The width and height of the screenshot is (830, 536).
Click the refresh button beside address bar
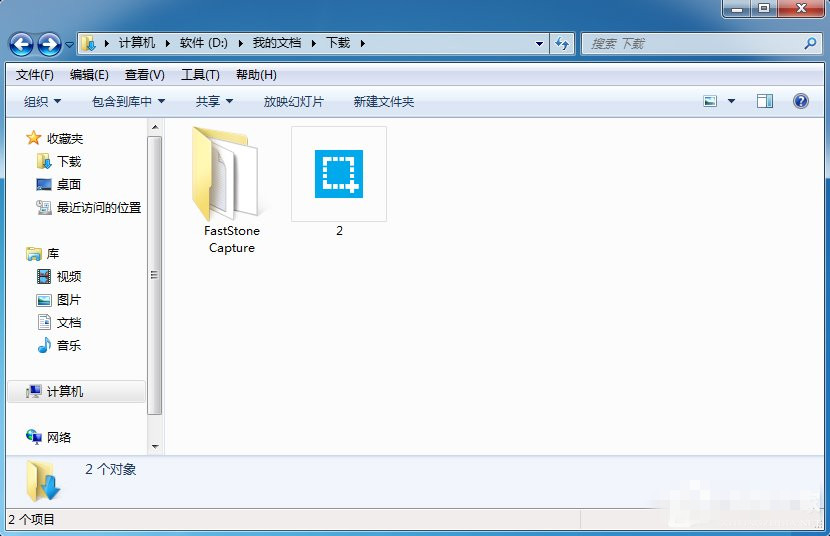click(563, 44)
